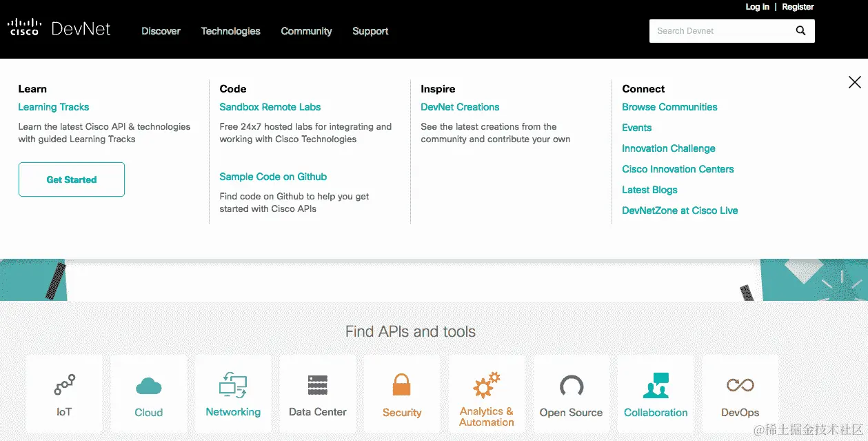Click the Inspire section heading
The image size is (868, 441).
click(x=438, y=89)
